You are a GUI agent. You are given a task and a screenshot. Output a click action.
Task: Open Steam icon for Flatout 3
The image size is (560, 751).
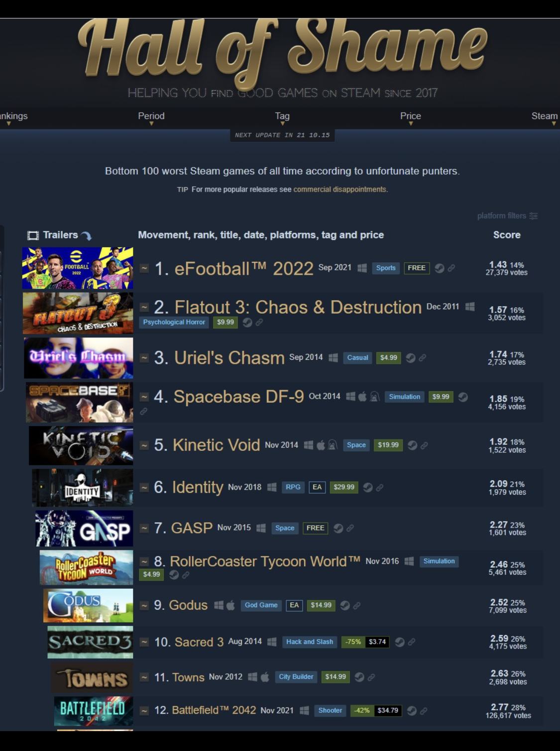(x=247, y=322)
